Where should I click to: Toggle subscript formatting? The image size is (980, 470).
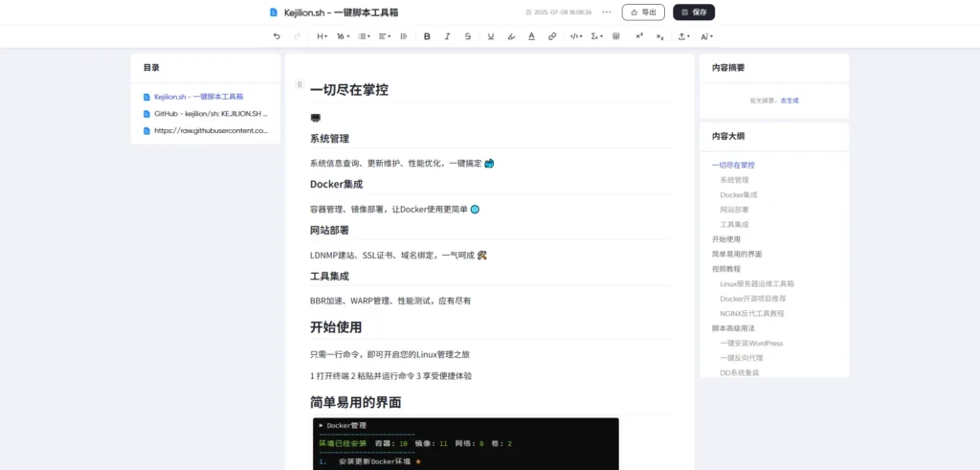point(660,37)
